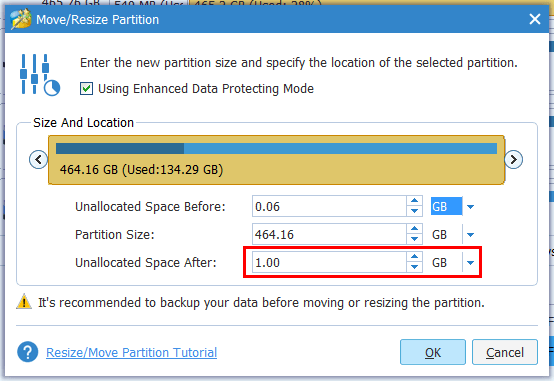554x381 pixels.
Task: Confirm with the OK button
Action: click(433, 352)
